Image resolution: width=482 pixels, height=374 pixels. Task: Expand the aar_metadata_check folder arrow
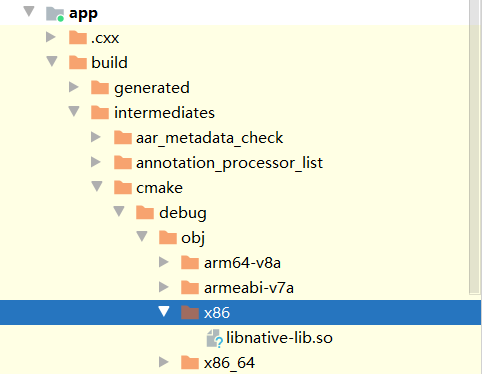pyautogui.click(x=96, y=137)
